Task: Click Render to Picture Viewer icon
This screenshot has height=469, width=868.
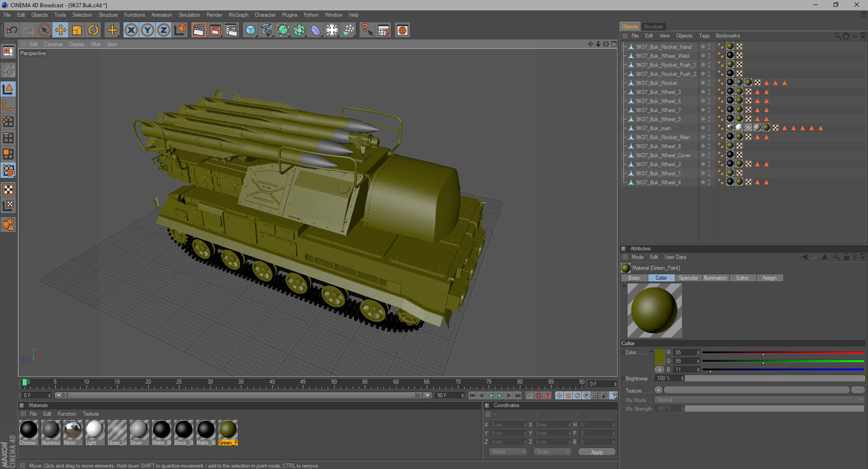Action: click(x=215, y=30)
